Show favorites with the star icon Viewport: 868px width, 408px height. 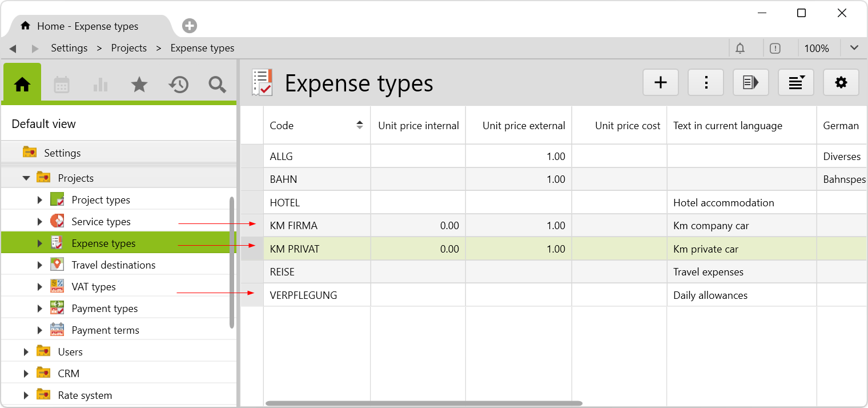139,85
